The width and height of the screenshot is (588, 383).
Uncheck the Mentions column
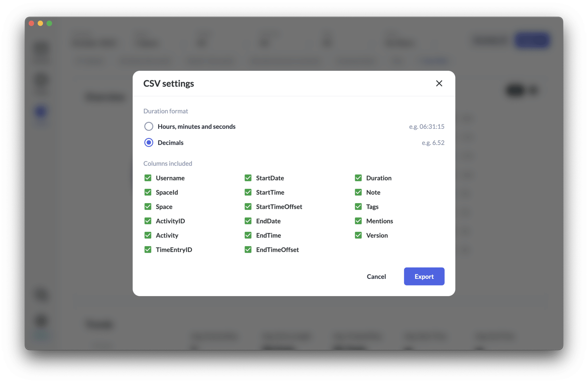pyautogui.click(x=358, y=221)
